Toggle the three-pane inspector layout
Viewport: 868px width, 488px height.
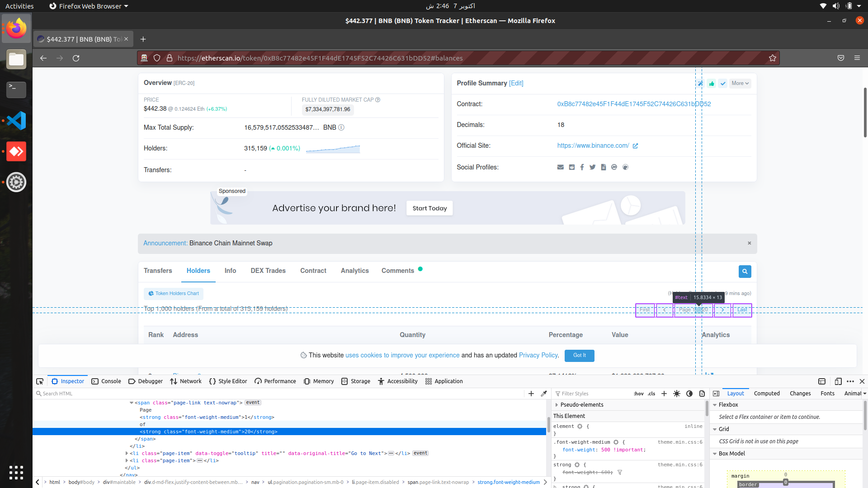[716, 394]
